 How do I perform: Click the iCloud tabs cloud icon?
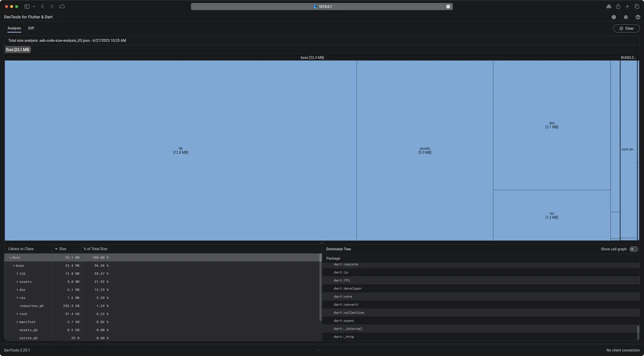coord(62,6)
